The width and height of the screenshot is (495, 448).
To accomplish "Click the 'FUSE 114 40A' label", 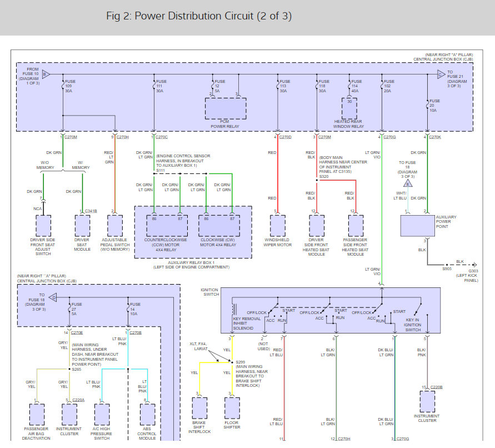I will coord(357,86).
